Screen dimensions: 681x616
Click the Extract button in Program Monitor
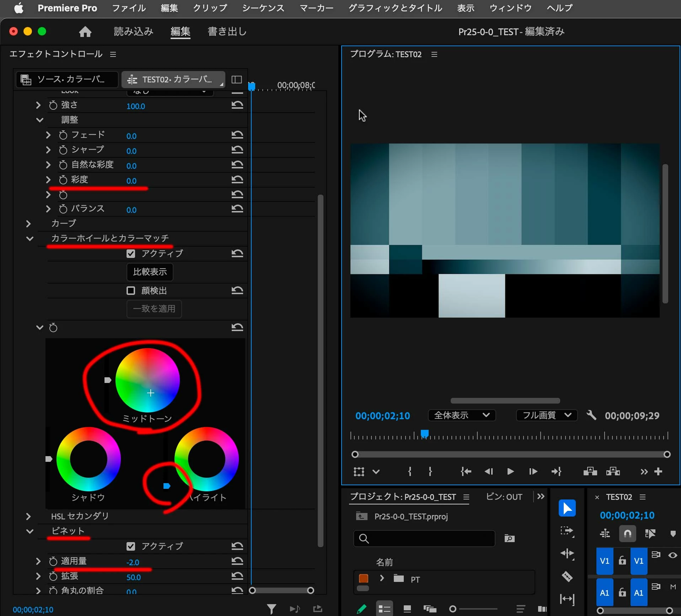click(x=613, y=471)
